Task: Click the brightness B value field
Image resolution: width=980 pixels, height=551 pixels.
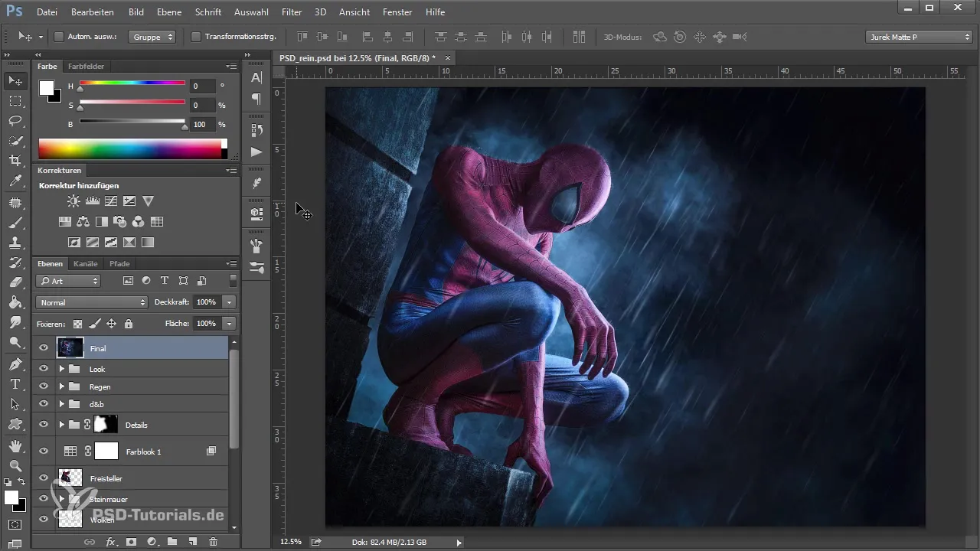Action: click(x=203, y=124)
